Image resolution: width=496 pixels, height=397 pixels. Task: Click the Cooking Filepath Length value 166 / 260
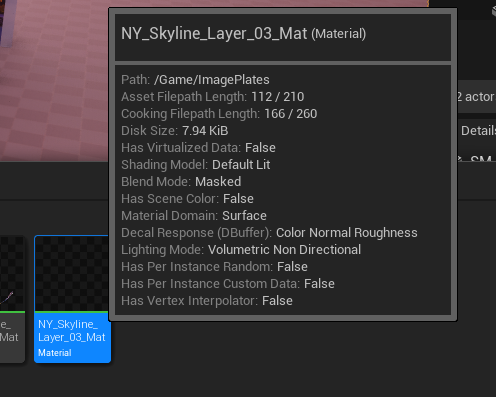[291, 114]
